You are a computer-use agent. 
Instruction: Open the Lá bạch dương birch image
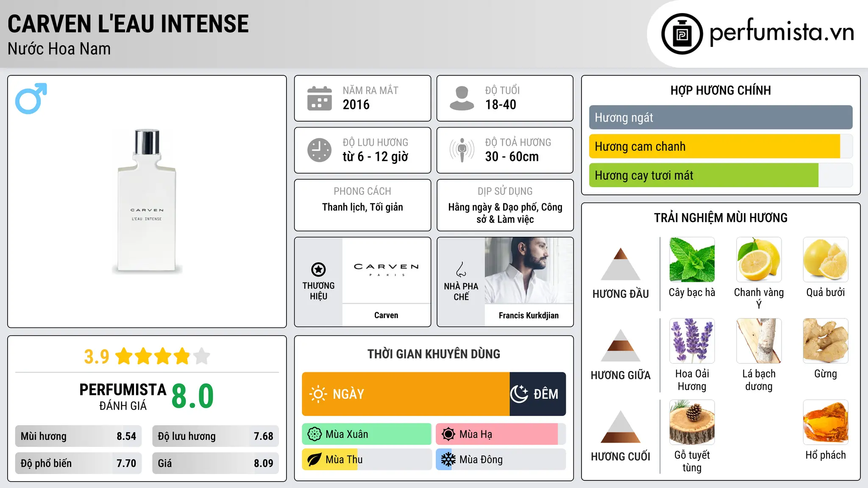click(x=759, y=341)
